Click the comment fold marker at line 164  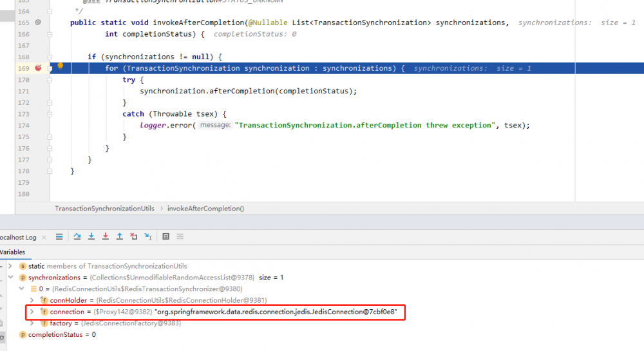click(50, 12)
